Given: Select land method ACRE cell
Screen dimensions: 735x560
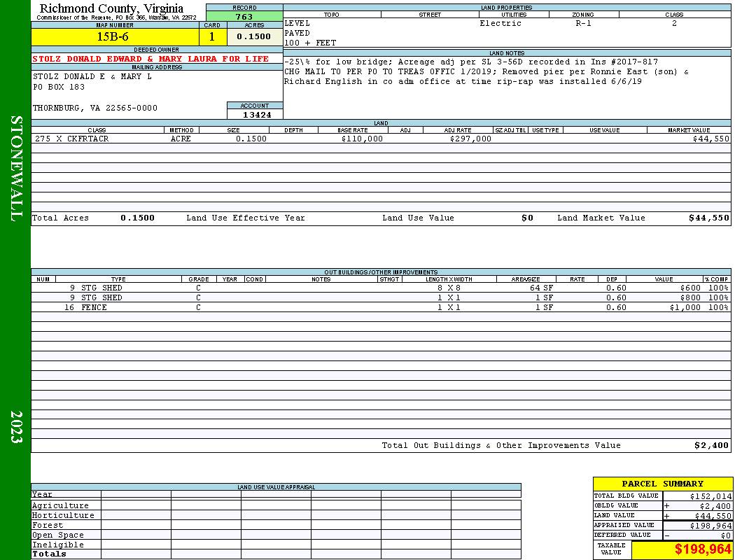Looking at the screenshot, I should coord(181,139).
